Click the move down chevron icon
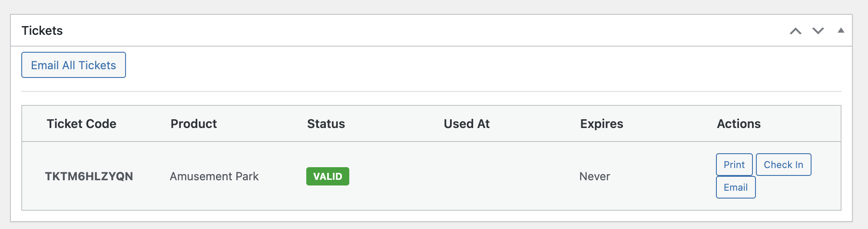The width and height of the screenshot is (868, 229). tap(818, 31)
